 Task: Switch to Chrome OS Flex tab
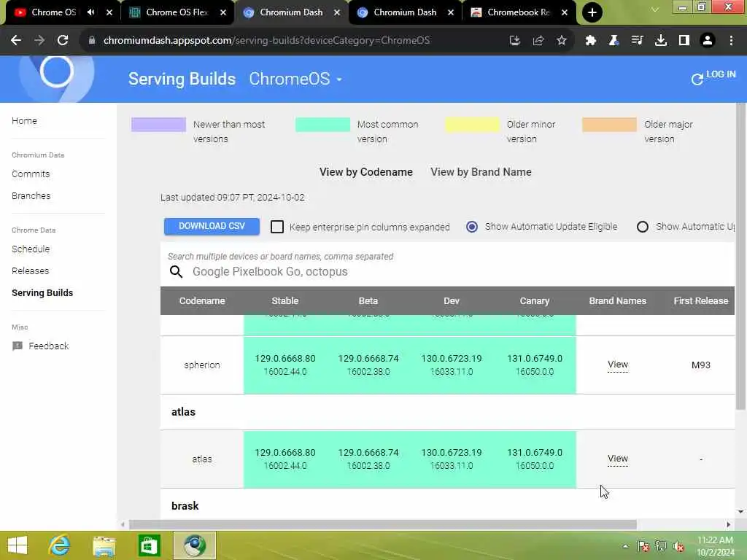tap(177, 12)
